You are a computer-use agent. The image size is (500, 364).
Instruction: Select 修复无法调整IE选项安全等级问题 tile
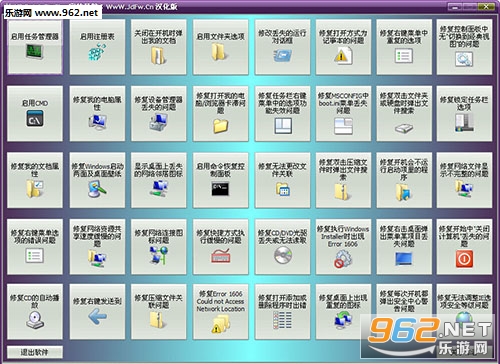coord(464,312)
